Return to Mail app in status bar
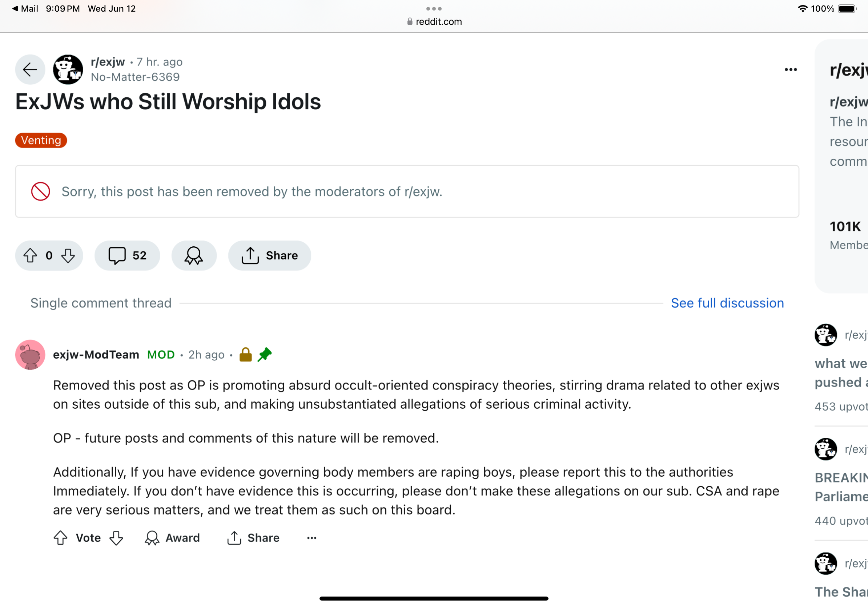 coord(25,8)
